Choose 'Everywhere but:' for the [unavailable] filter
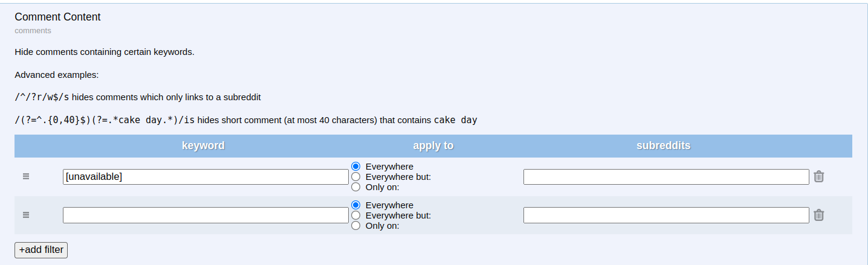868x265 pixels. (x=356, y=176)
